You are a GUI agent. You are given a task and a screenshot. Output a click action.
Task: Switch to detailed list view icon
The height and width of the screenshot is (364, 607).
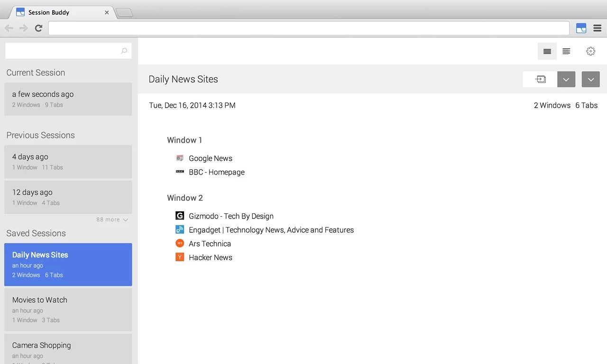[566, 51]
